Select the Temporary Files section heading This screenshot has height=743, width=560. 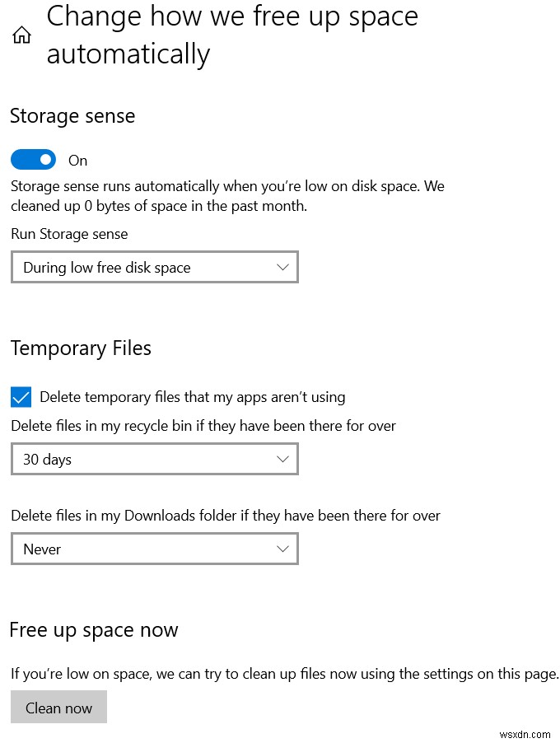pyautogui.click(x=80, y=348)
